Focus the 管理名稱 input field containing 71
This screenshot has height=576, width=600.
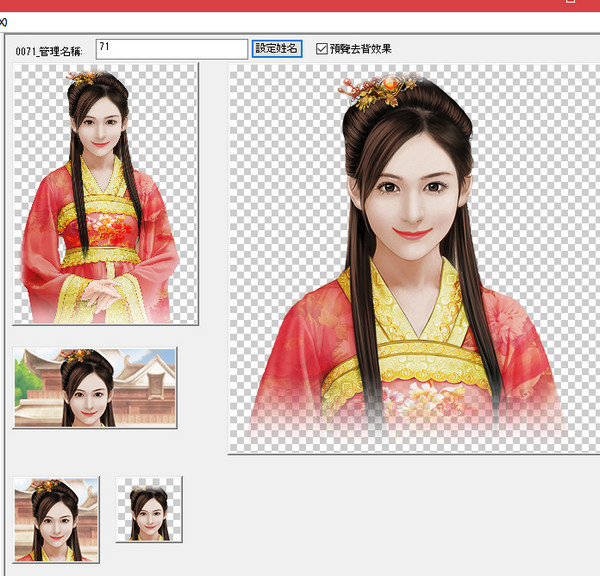[x=171, y=49]
